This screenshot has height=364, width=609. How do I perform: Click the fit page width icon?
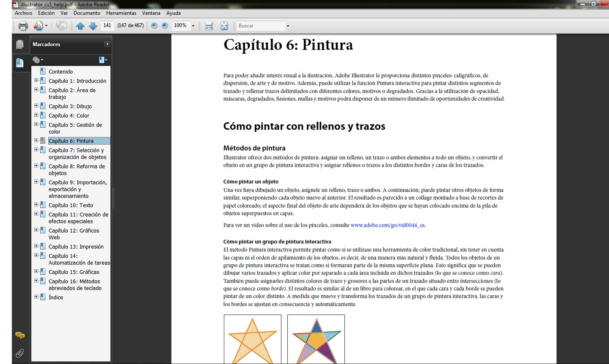(x=209, y=25)
